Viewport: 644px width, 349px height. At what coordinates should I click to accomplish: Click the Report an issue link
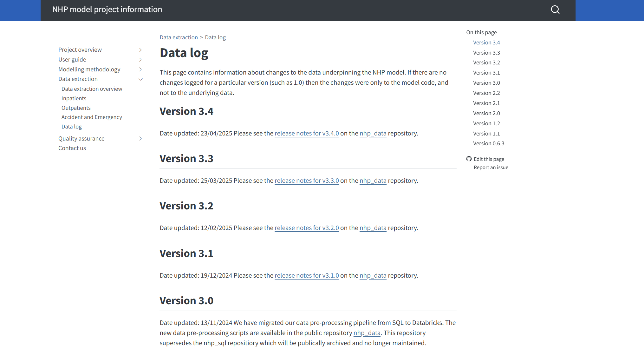point(491,168)
